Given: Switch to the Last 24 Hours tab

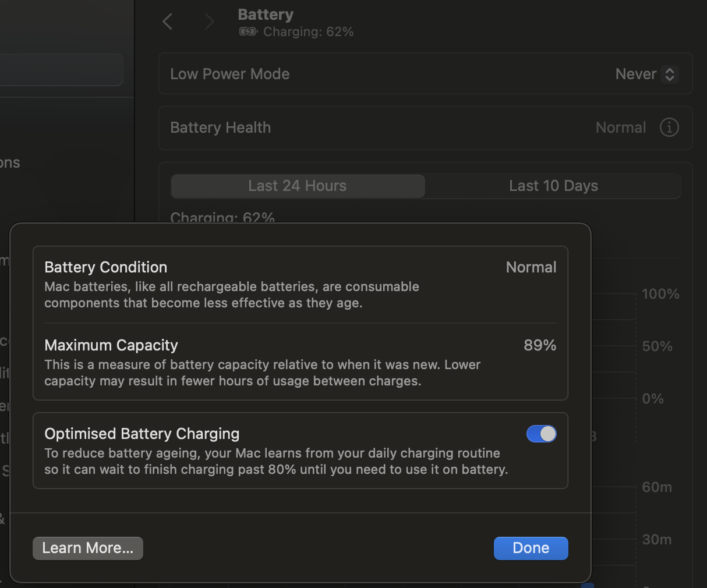Looking at the screenshot, I should coord(298,186).
